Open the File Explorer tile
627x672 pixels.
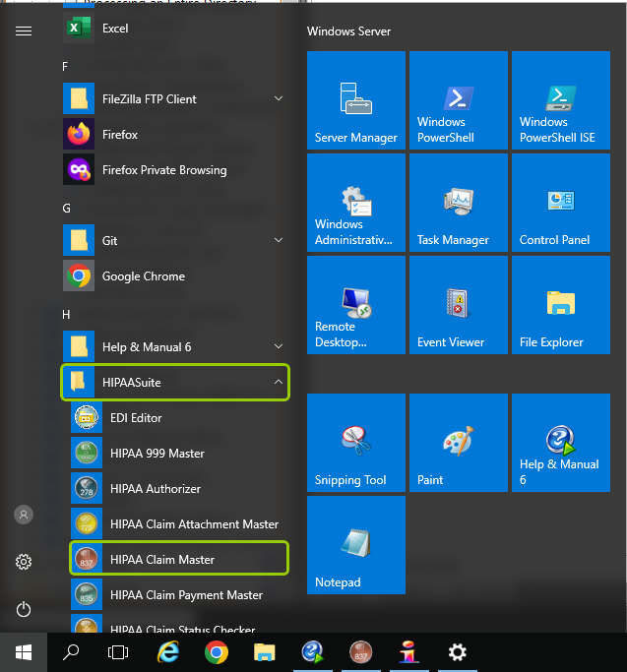[x=561, y=305]
